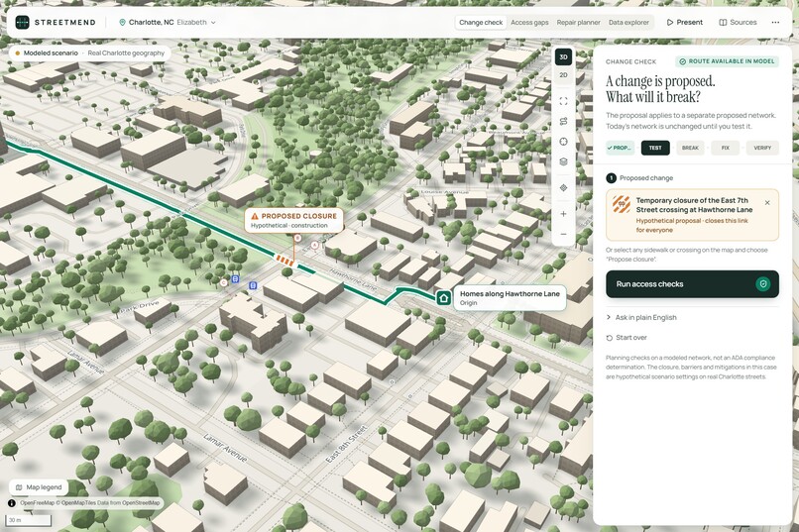
Task: Click the striped closure icon in proposal card
Action: coord(622,204)
